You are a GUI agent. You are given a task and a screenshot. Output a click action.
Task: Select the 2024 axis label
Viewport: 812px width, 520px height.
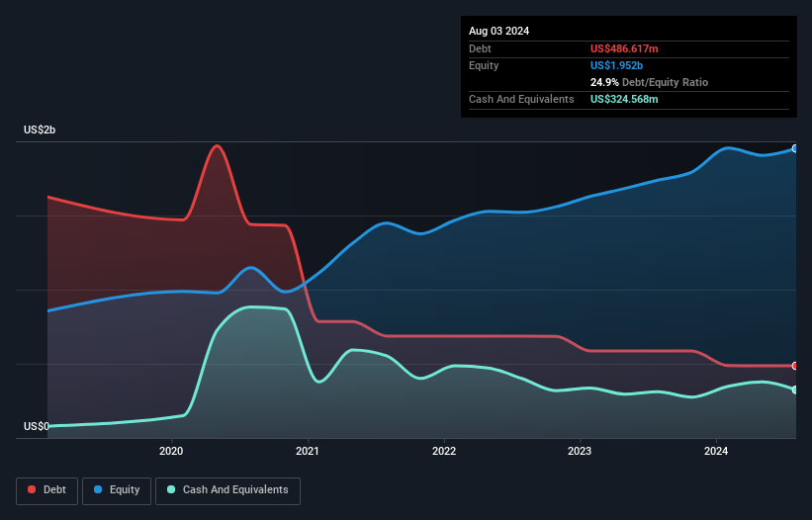click(716, 451)
